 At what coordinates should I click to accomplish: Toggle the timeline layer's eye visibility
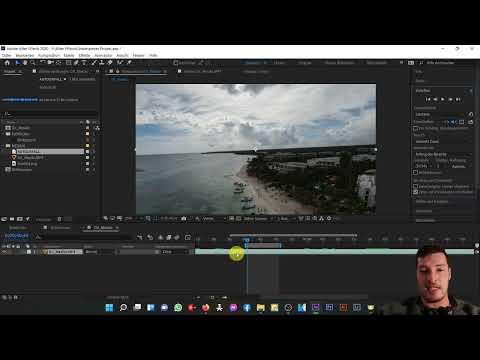pos(4,252)
